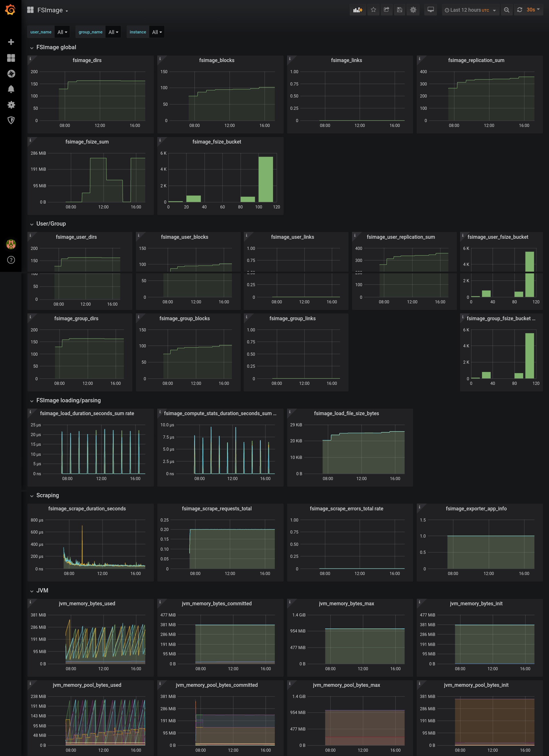Zoom out time range with magnifier icon

coord(506,10)
